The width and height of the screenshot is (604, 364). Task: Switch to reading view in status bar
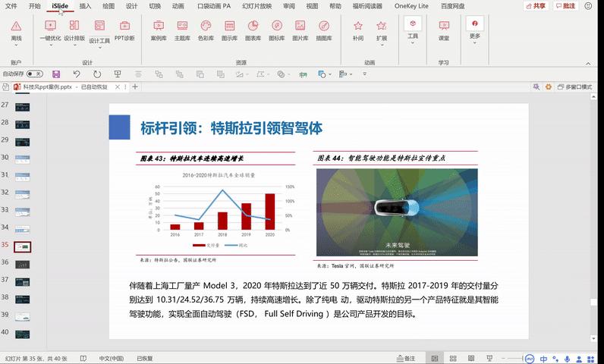coord(470,358)
